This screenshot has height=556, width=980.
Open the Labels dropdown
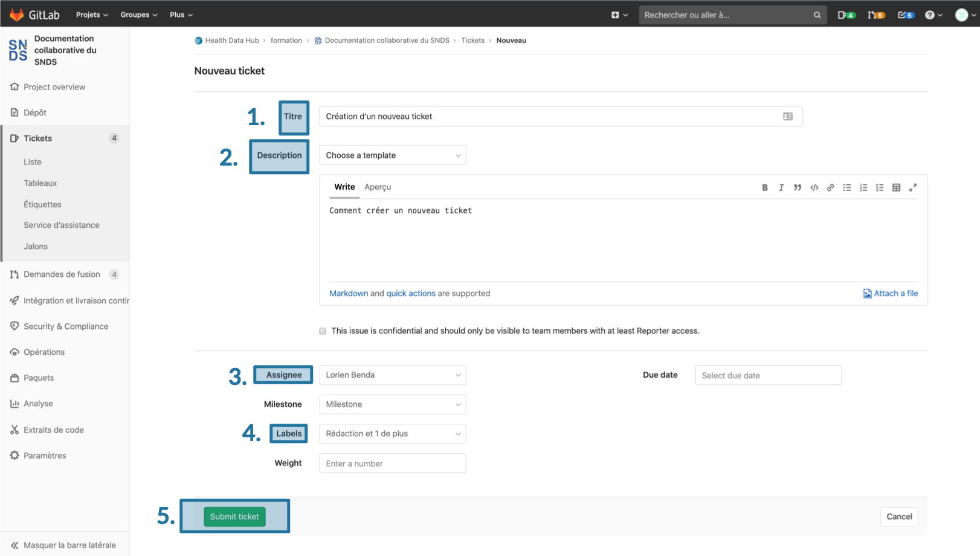click(392, 434)
